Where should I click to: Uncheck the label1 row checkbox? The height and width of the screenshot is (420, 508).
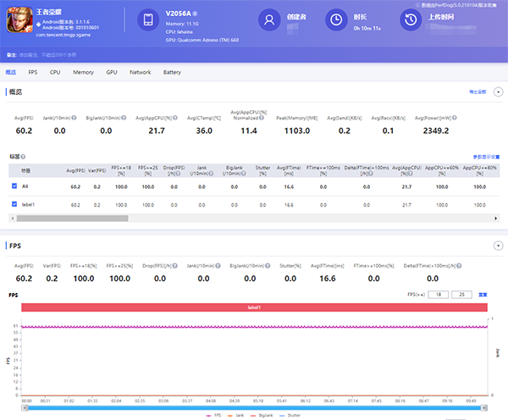coord(14,204)
